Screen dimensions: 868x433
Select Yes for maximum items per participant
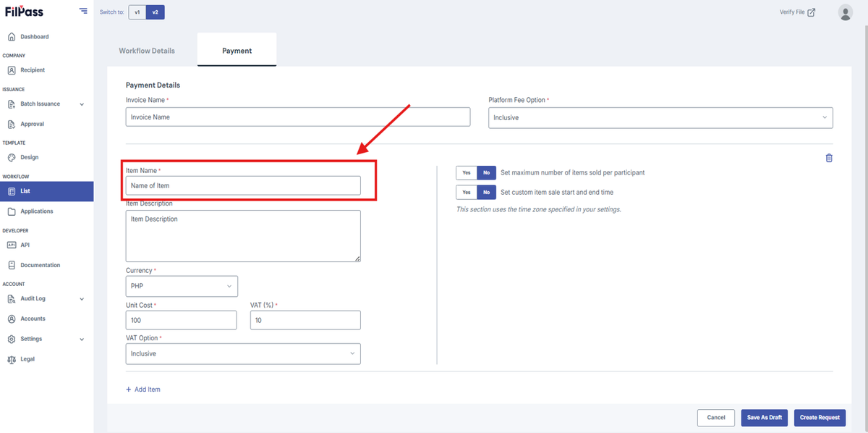click(x=467, y=173)
